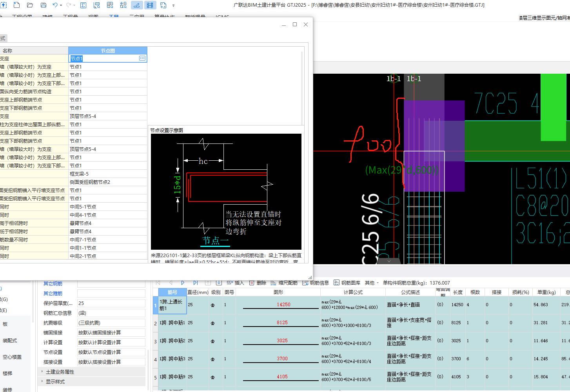Select 侧面受扭钢筋节点2 cell
Image resolution: width=570 pixels, height=392 pixels.
tap(108, 182)
